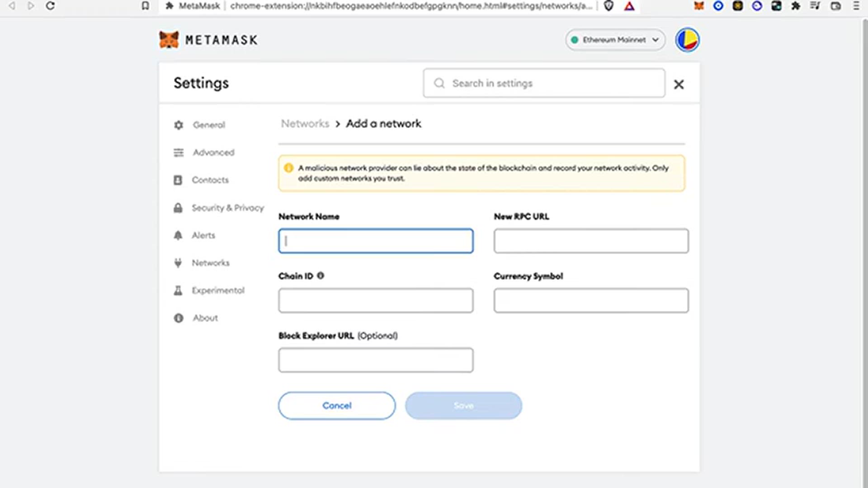The height and width of the screenshot is (488, 868).
Task: Click the MetaMask fox logo
Action: (x=169, y=40)
